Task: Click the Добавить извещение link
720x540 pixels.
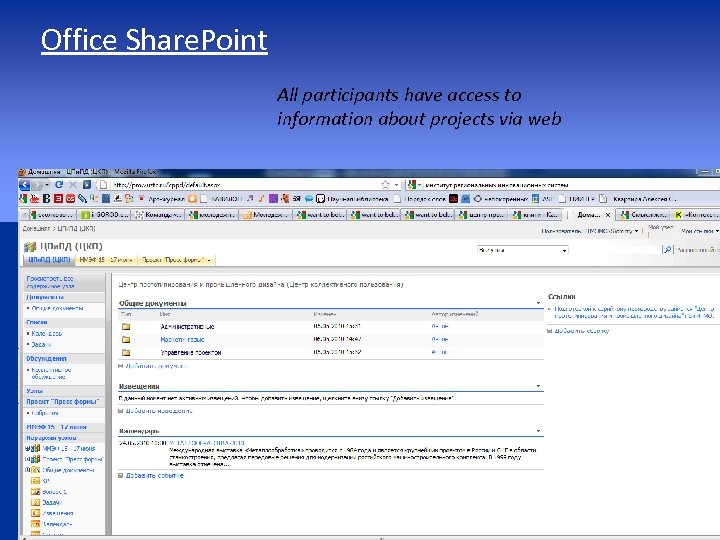Action: click(159, 411)
